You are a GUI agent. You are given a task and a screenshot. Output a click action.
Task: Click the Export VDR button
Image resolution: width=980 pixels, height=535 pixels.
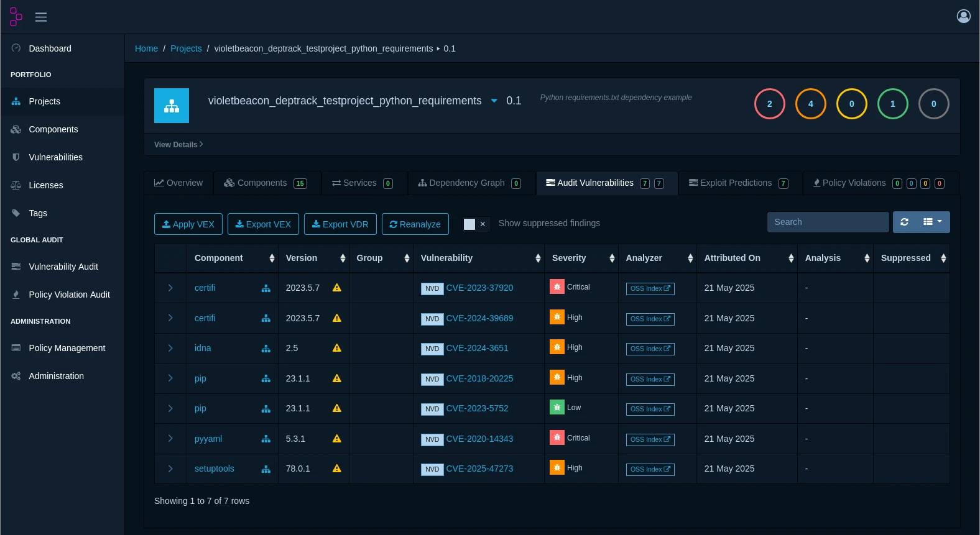(340, 224)
